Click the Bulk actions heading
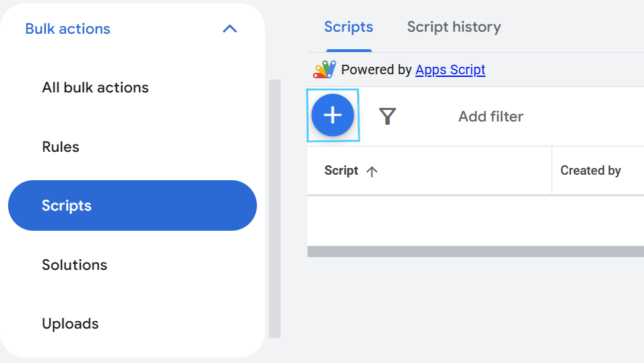The height and width of the screenshot is (363, 644). 67,29
